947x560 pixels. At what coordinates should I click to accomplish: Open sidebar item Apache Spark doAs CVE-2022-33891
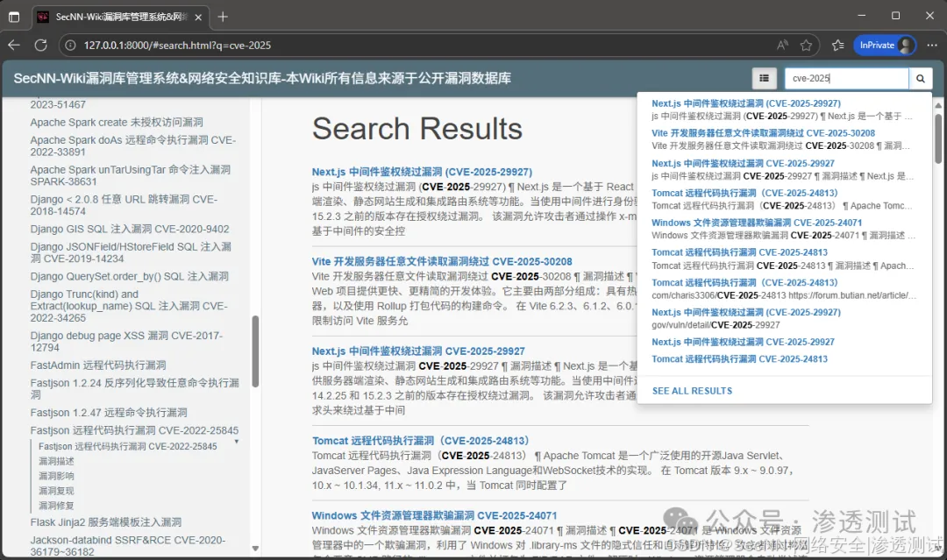point(133,146)
